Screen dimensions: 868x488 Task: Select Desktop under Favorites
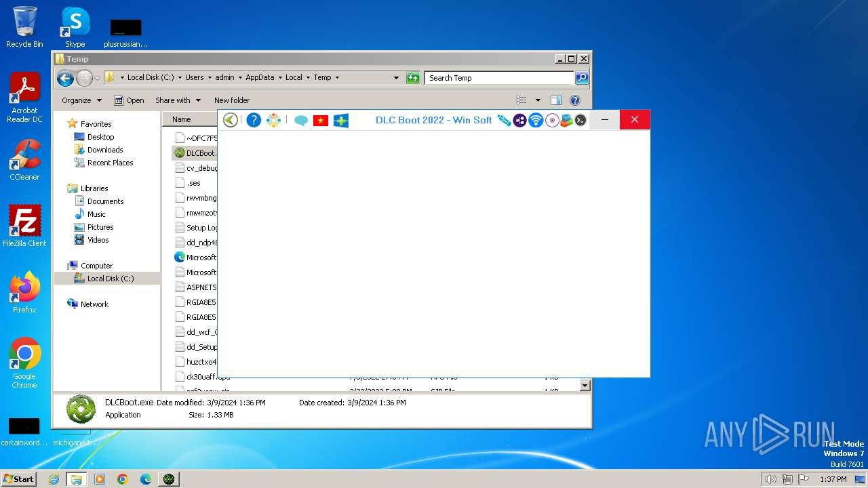[x=100, y=137]
